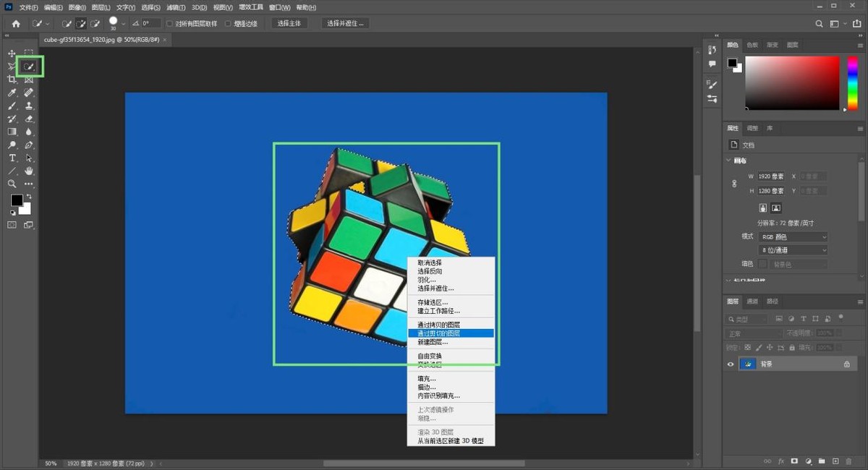The height and width of the screenshot is (470, 868).
Task: Enable the 对所有图层取样 checkbox
Action: tap(170, 24)
